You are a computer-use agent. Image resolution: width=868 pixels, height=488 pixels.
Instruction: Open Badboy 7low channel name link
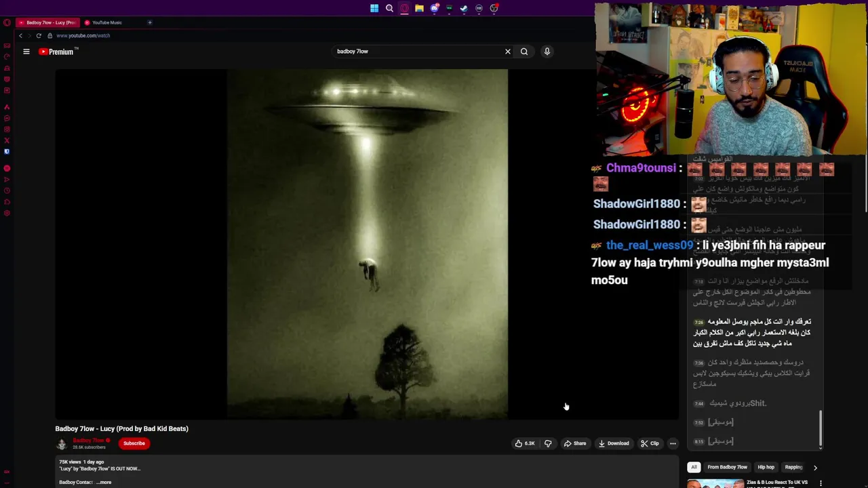(x=89, y=441)
